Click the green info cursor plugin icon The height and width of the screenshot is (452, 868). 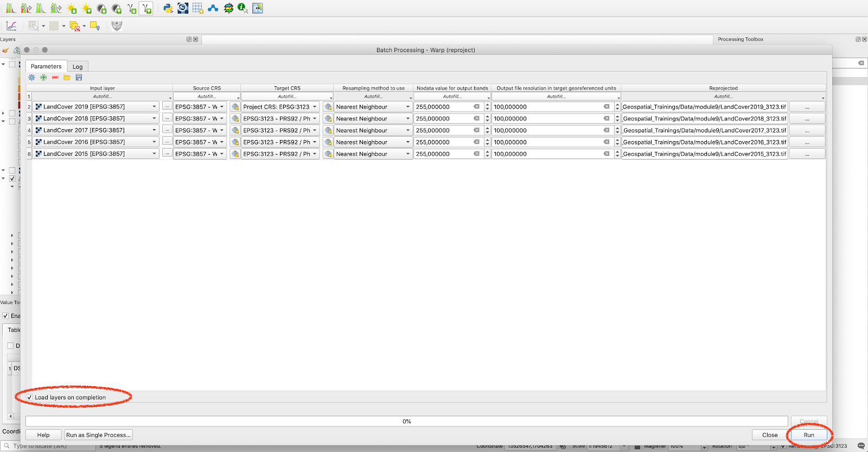click(243, 8)
